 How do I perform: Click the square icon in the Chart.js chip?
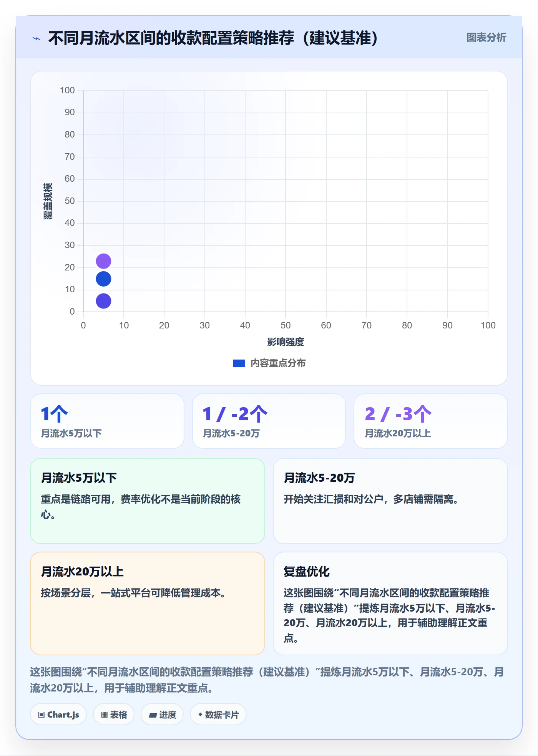(42, 715)
